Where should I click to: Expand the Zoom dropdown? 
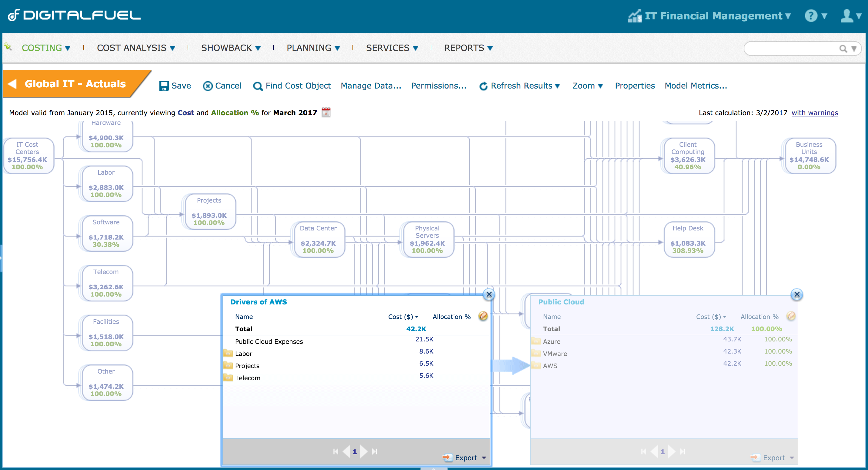[600, 86]
